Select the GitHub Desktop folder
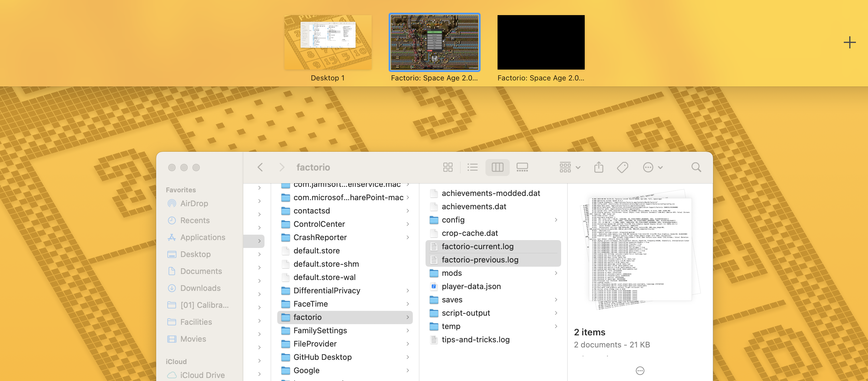 tap(345, 357)
